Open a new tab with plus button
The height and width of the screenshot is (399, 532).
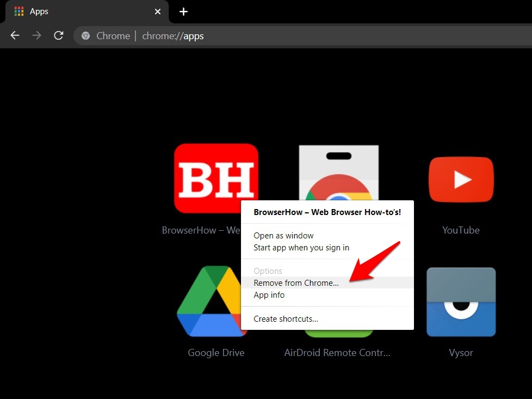(x=183, y=11)
